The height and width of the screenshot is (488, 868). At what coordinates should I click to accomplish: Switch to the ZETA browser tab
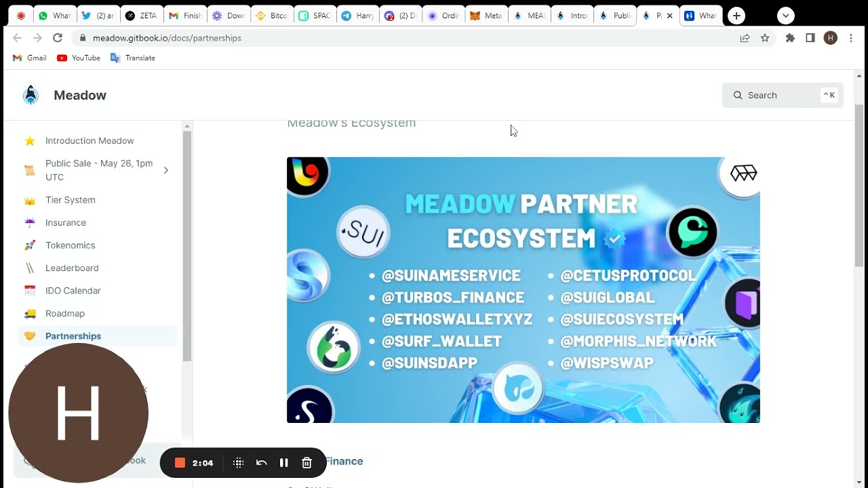click(141, 16)
